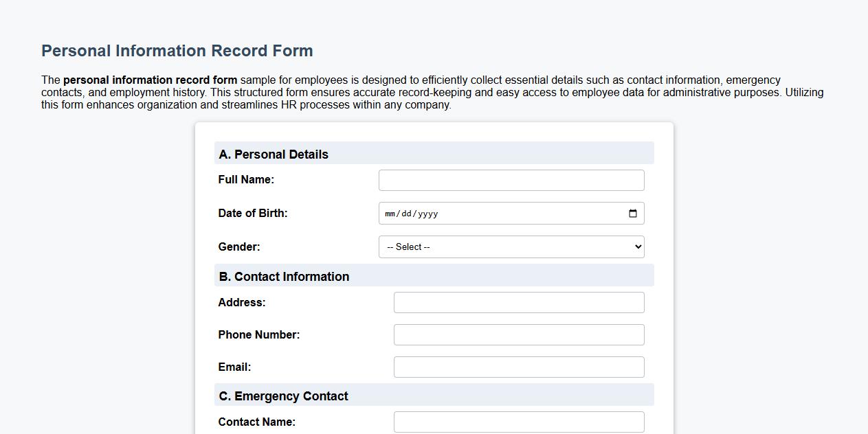Open the date picker calendar icon
The image size is (868, 434).
[x=632, y=214]
